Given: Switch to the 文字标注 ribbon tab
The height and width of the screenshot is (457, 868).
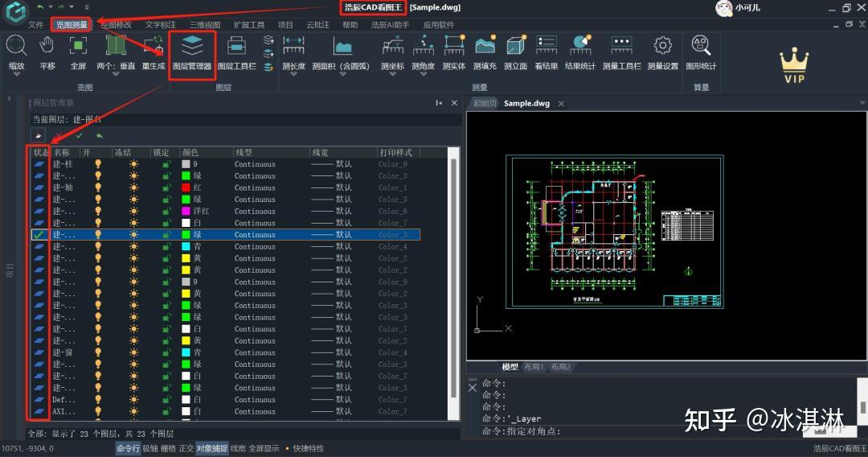Looking at the screenshot, I should click(x=160, y=25).
